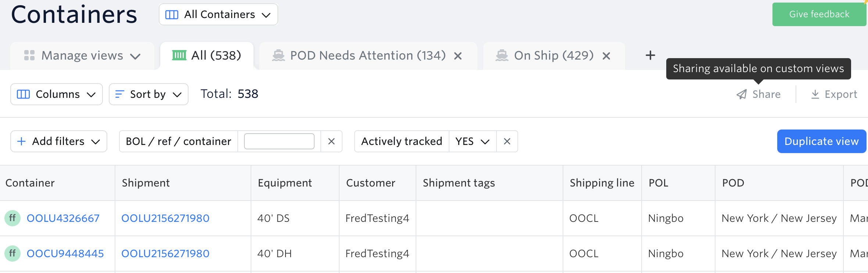Open the All Containers dropdown

click(218, 15)
